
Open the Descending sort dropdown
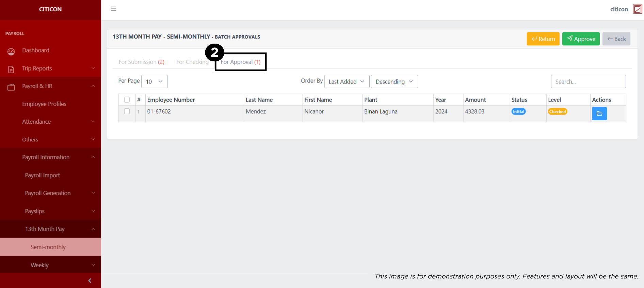click(394, 82)
